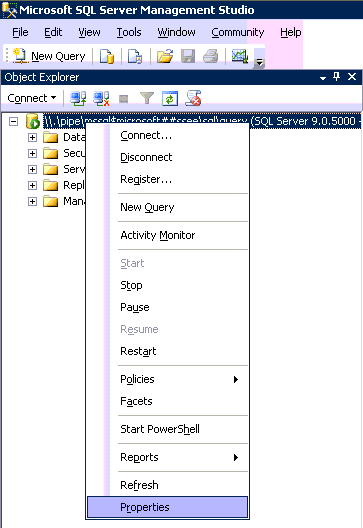Open the Window menu

pyautogui.click(x=176, y=32)
